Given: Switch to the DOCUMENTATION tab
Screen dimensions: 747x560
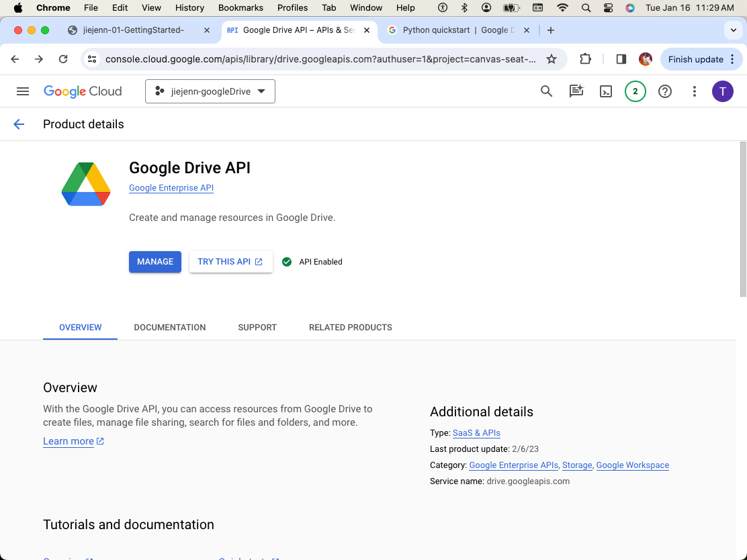Looking at the screenshot, I should [x=169, y=328].
